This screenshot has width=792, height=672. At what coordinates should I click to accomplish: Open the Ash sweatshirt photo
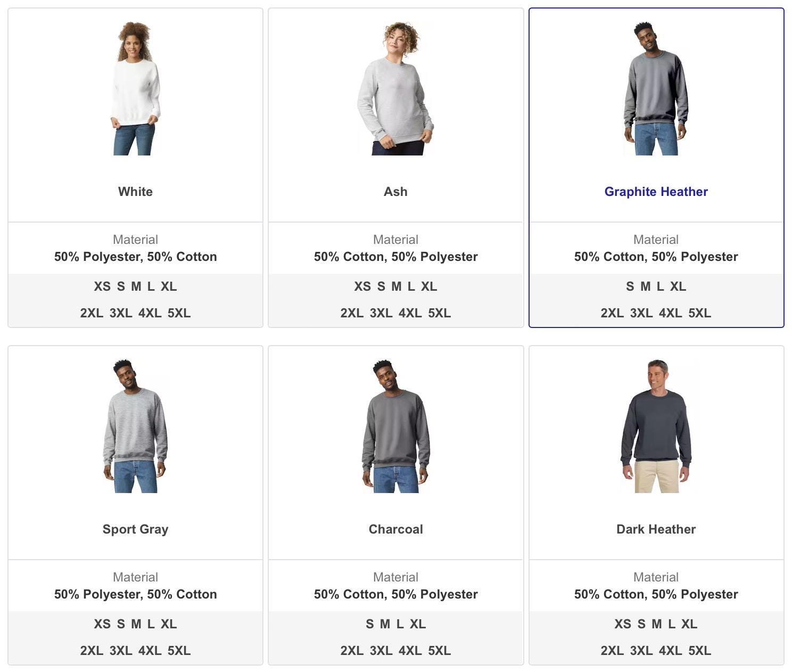point(395,89)
